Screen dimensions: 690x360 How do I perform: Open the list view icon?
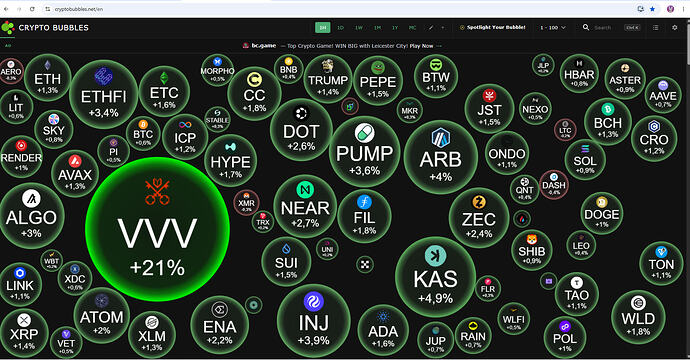coord(655,27)
